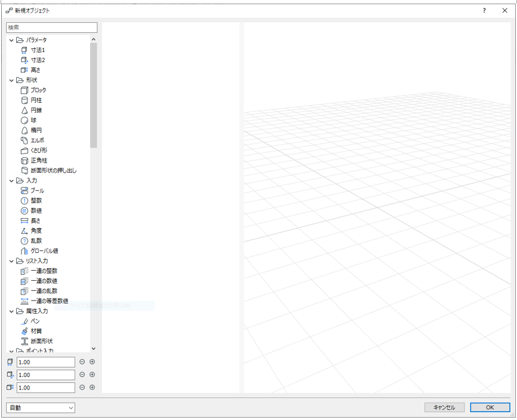Select the 乱数 random input icon
517x420 pixels.
click(x=24, y=241)
